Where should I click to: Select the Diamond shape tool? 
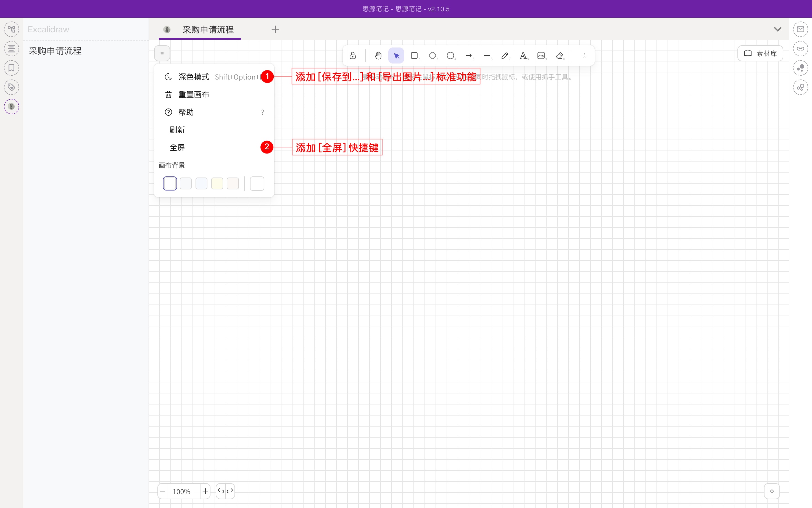432,55
